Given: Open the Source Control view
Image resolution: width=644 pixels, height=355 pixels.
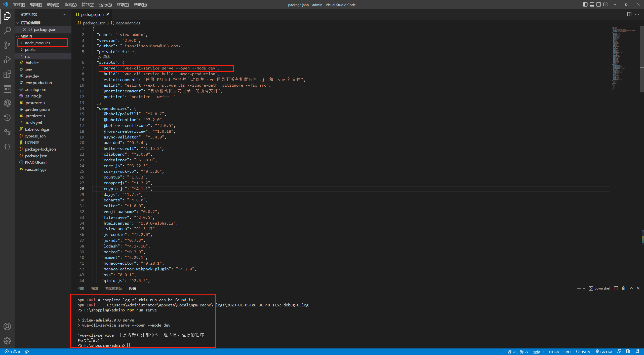Looking at the screenshot, I should [x=7, y=45].
